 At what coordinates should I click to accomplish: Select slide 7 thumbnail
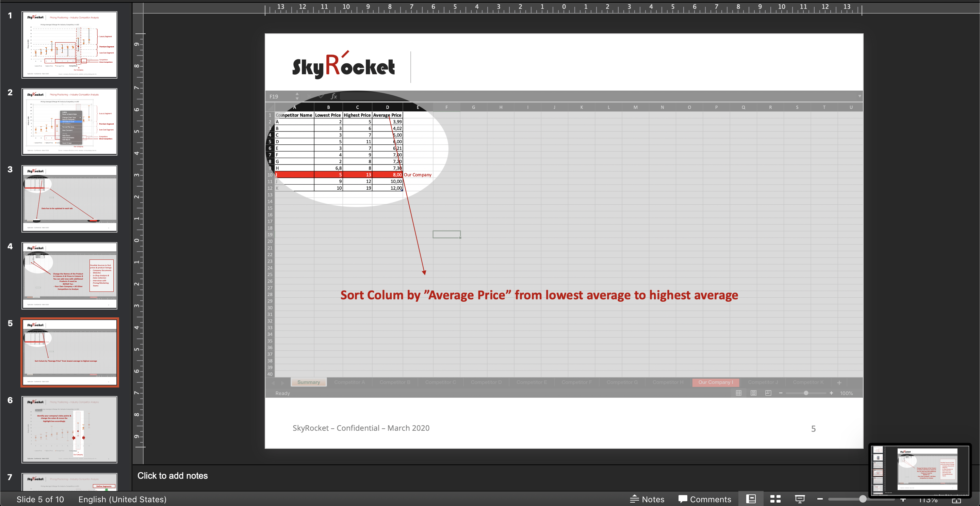coord(69,482)
